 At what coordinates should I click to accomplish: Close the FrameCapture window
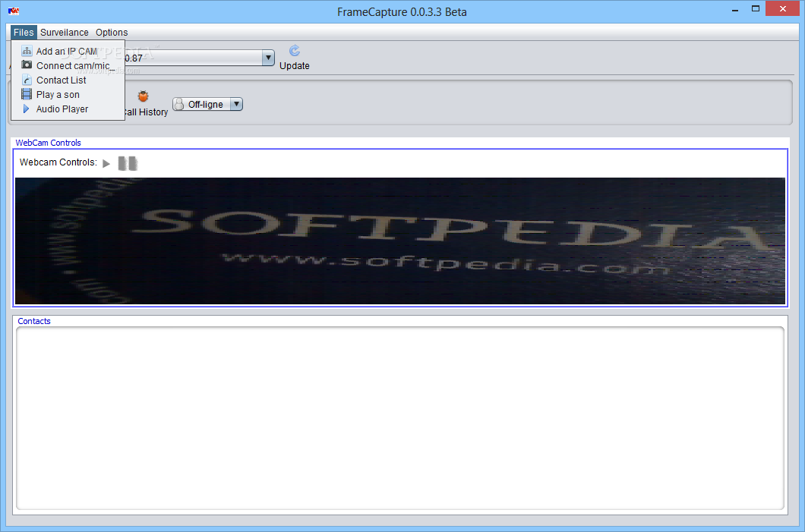(x=783, y=8)
